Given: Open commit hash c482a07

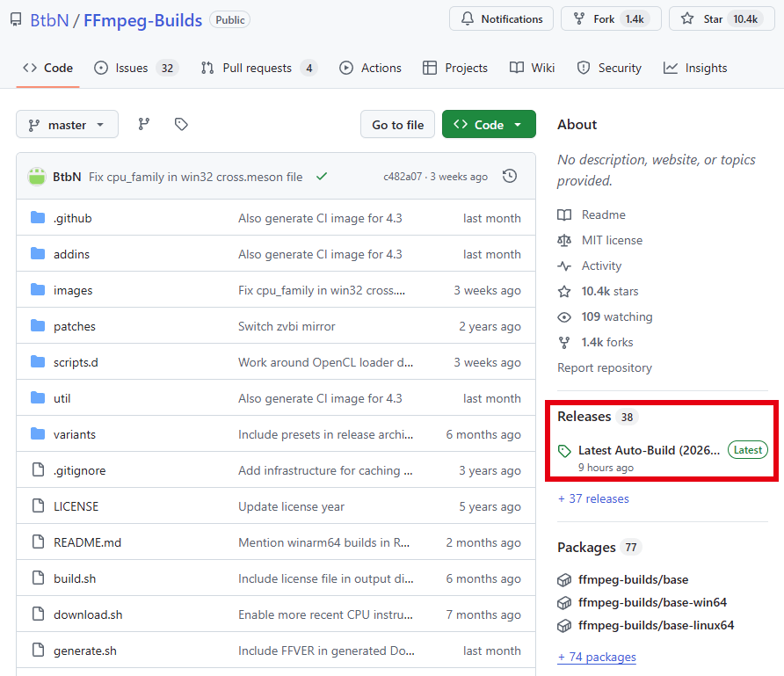Looking at the screenshot, I should pos(403,177).
